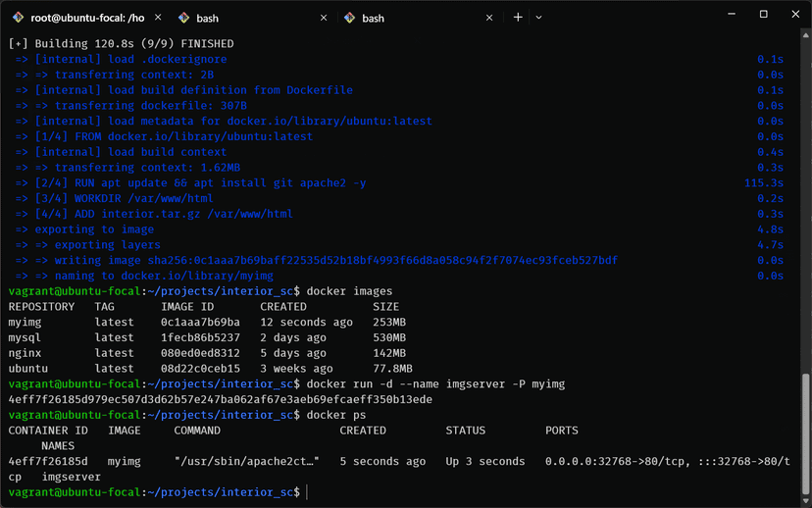Close the middle bash tab

pyautogui.click(x=326, y=18)
